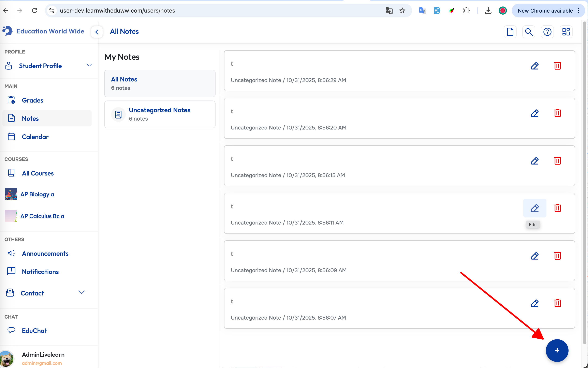Expand the Student Profile dropdown
This screenshot has height=368, width=588.
tap(89, 65)
